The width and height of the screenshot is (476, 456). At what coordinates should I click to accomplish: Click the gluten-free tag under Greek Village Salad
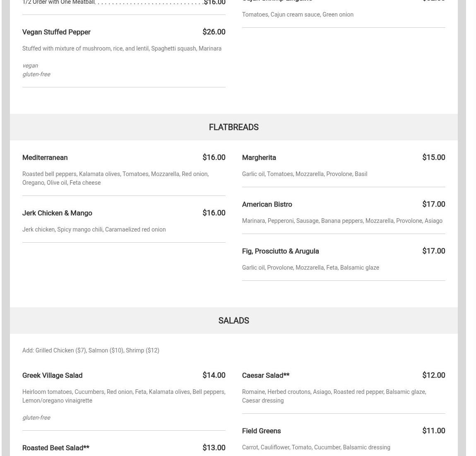36,417
